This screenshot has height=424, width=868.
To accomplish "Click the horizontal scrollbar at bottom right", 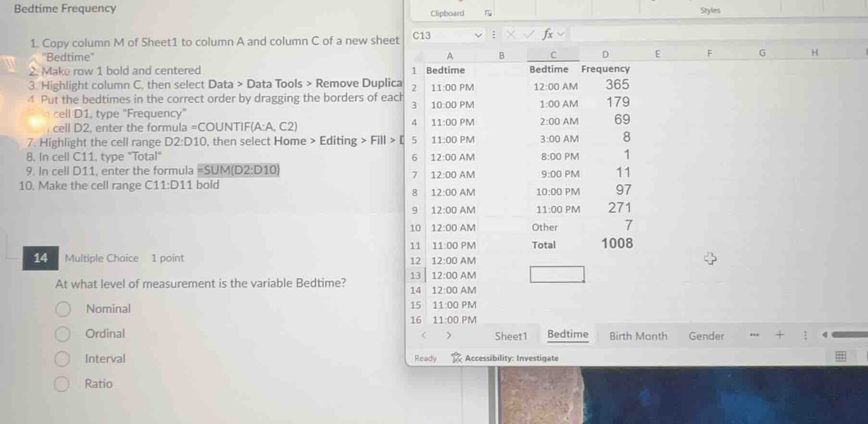I will tap(849, 335).
